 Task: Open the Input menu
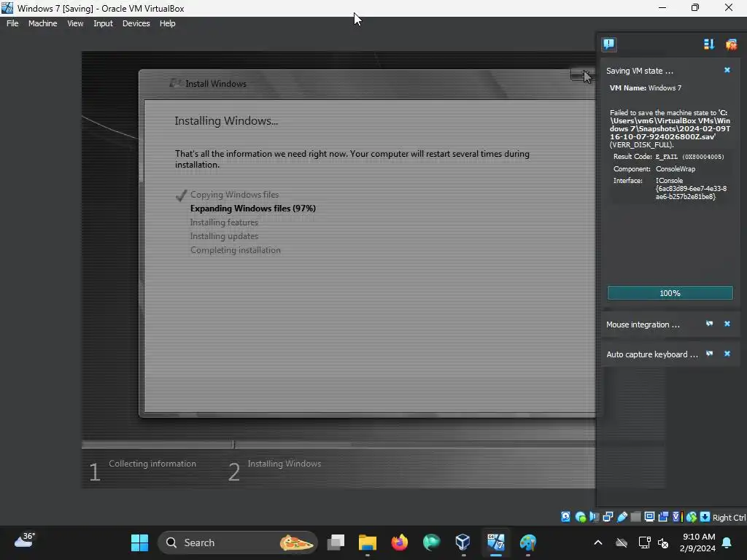tap(103, 23)
